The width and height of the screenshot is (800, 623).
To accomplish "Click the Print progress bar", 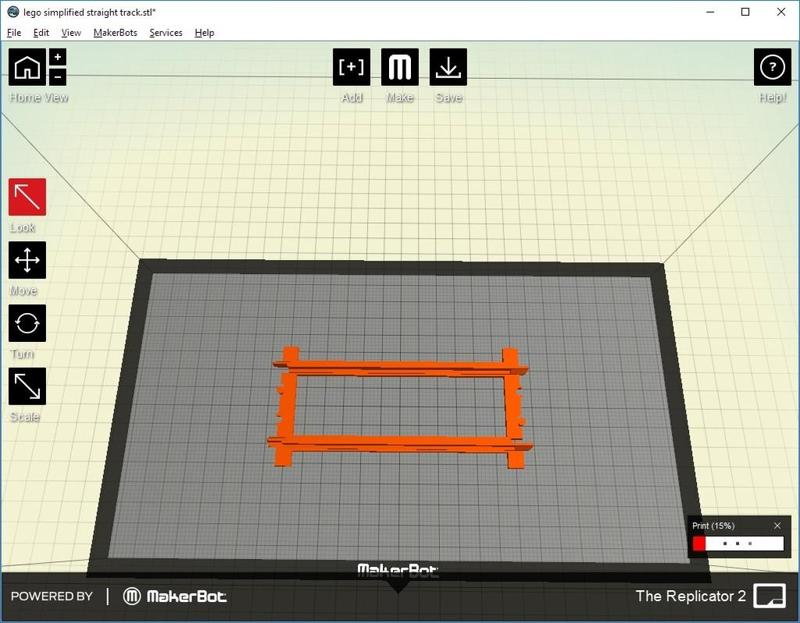I will 738,543.
